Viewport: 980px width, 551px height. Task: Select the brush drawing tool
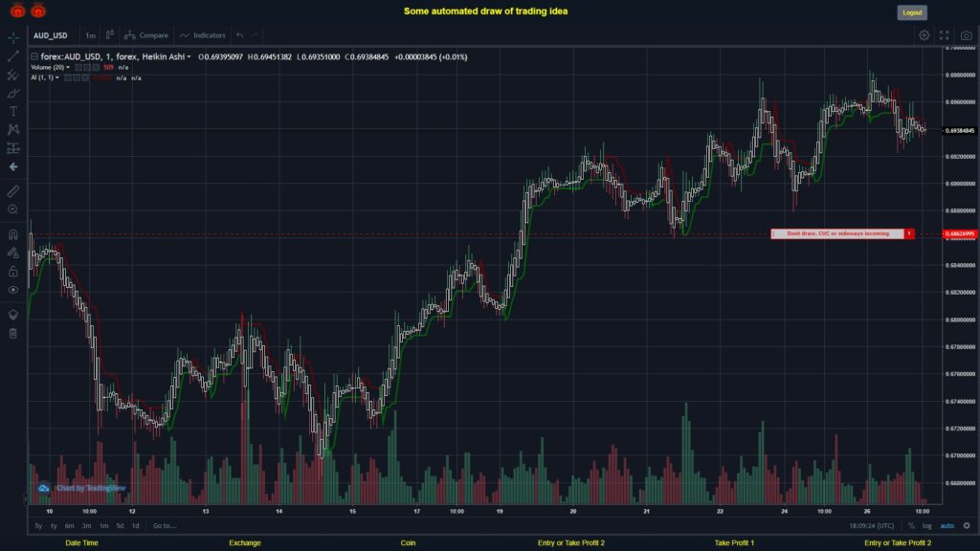click(13, 93)
